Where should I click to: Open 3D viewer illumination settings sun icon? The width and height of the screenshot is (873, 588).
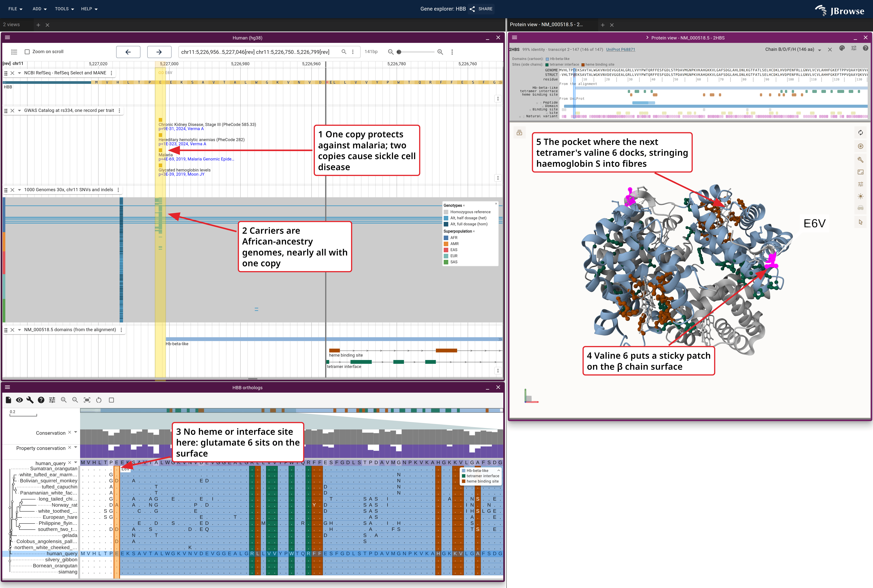[x=860, y=197]
